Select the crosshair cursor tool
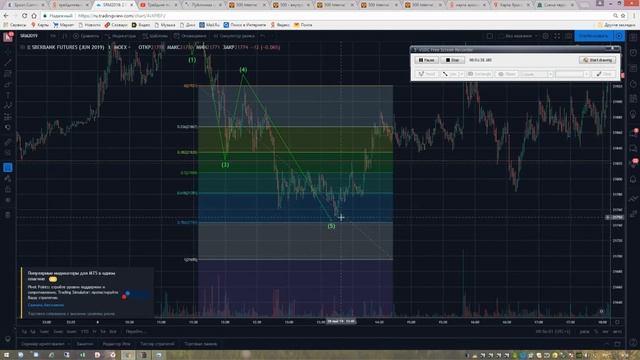Screen dimensions: 640x360 click(x=8, y=51)
